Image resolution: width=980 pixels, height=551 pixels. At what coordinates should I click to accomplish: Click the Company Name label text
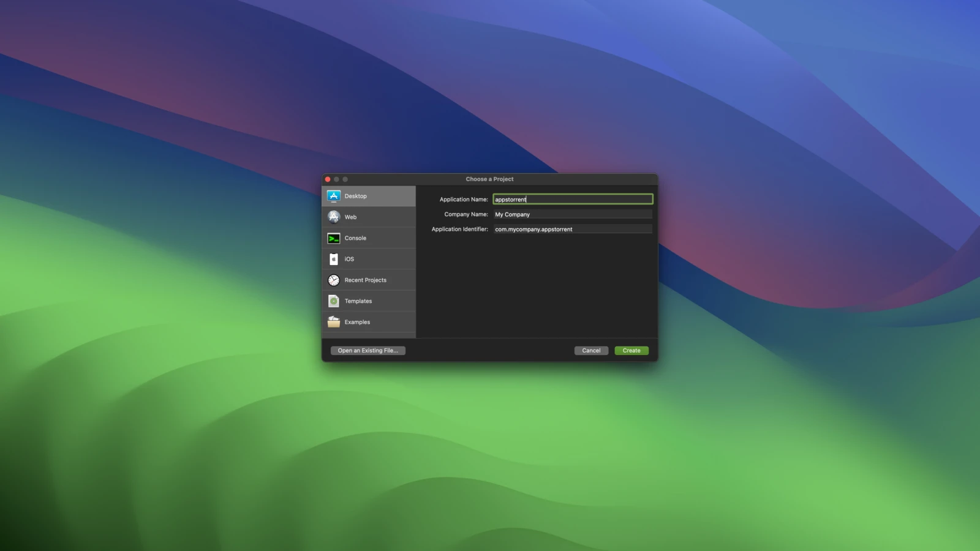click(466, 214)
